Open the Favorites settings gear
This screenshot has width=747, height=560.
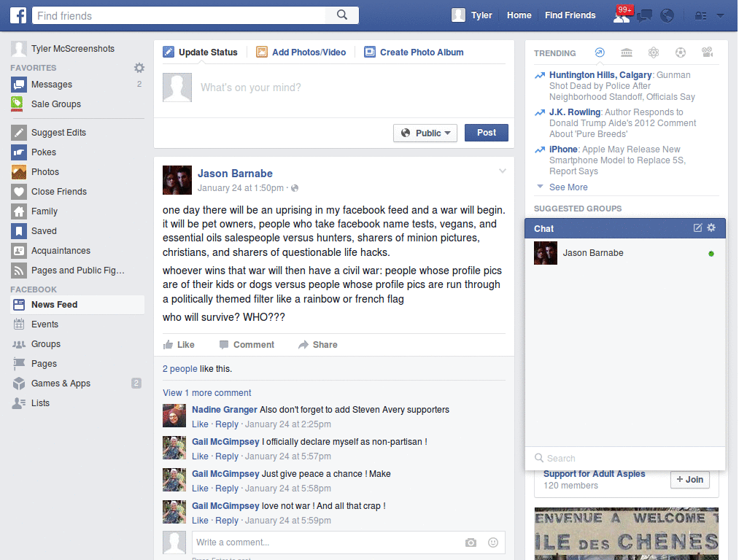coord(139,68)
